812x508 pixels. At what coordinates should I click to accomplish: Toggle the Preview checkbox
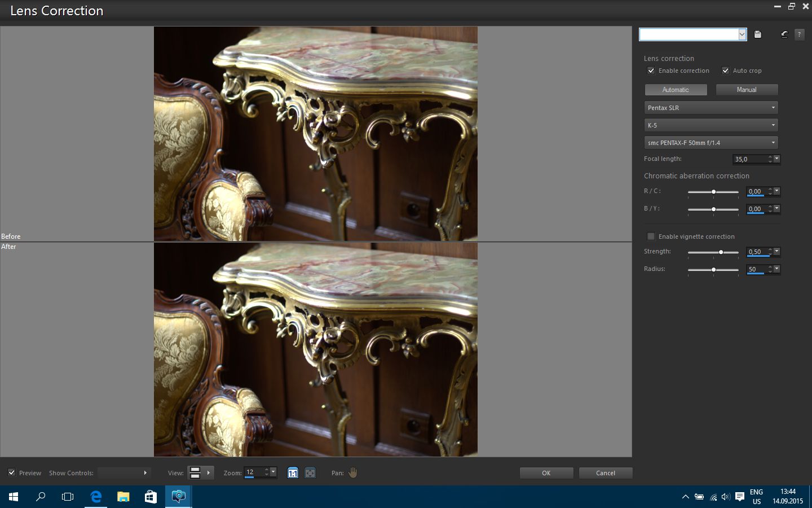11,473
